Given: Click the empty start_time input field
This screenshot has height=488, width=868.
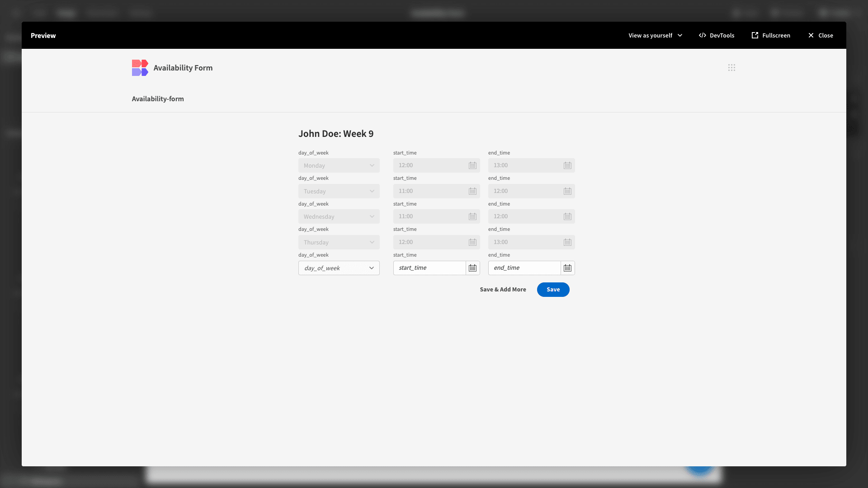Looking at the screenshot, I should point(429,268).
